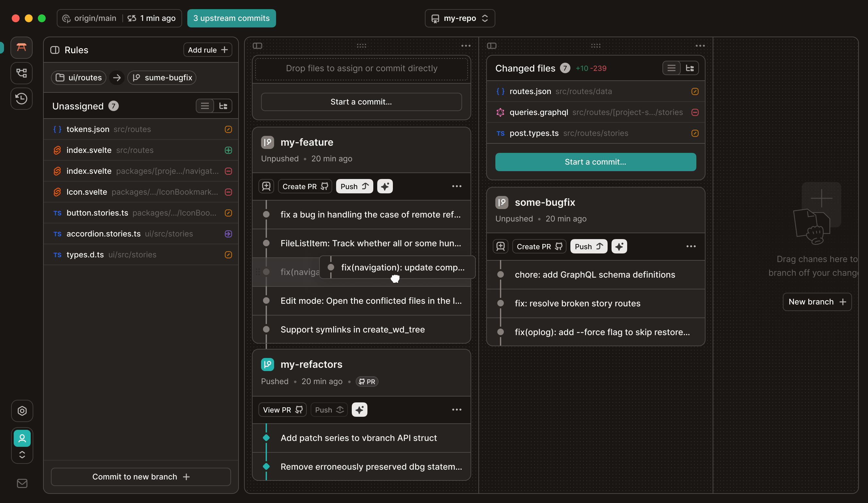Collapse the center panel with its sidebar toggle icon
This screenshot has width=868, height=503.
click(257, 45)
